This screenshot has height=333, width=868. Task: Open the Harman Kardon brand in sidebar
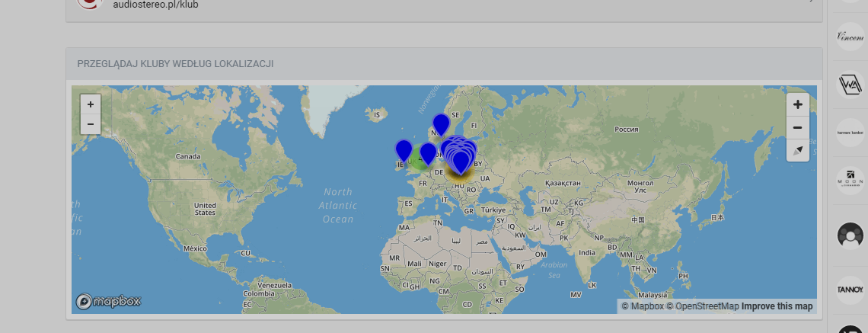click(x=850, y=132)
